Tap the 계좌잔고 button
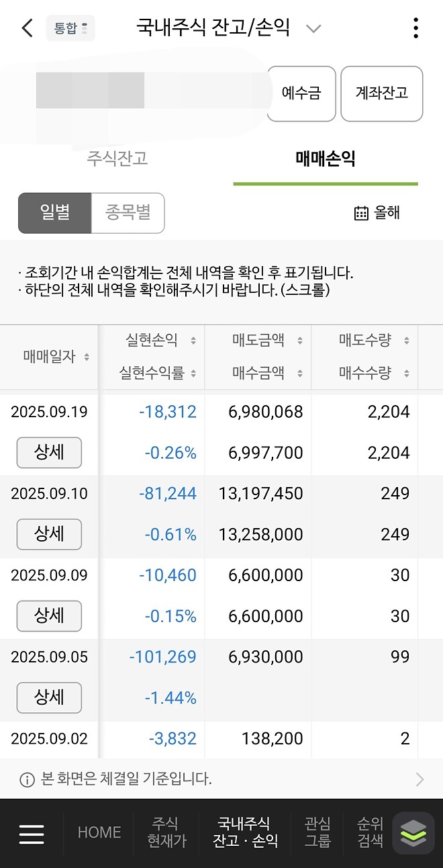The width and height of the screenshot is (443, 868). 381,94
